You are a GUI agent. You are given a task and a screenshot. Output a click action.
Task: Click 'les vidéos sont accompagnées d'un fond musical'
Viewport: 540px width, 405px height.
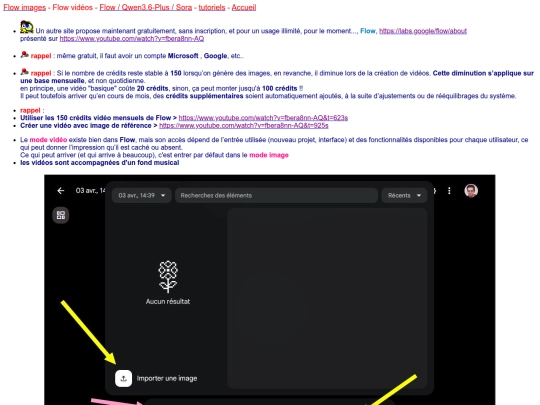point(100,163)
